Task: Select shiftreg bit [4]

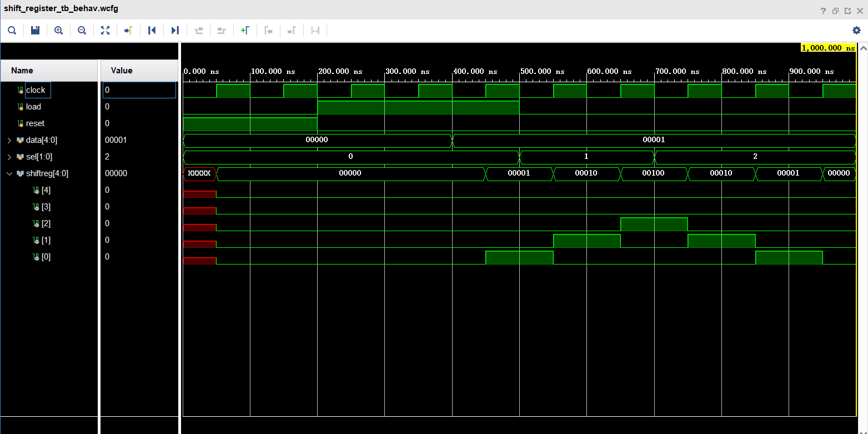Action: tap(46, 190)
